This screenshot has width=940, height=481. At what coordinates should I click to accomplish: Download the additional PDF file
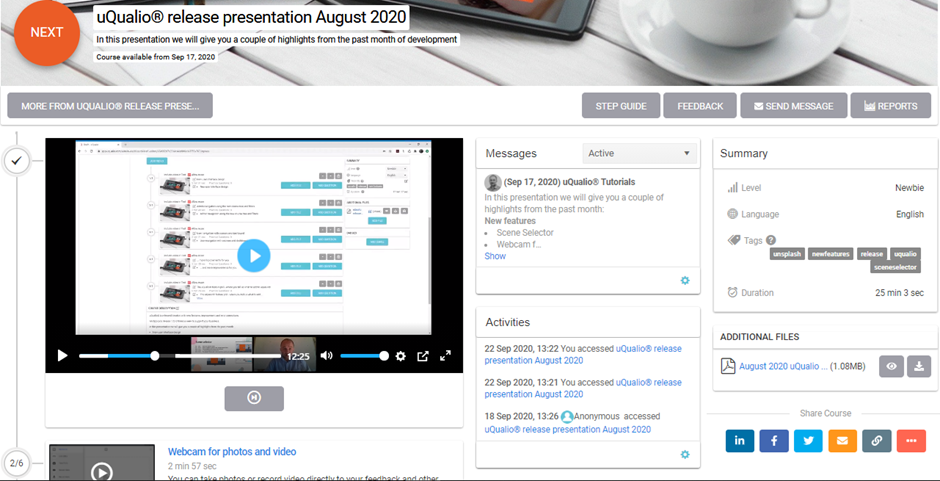tap(918, 366)
